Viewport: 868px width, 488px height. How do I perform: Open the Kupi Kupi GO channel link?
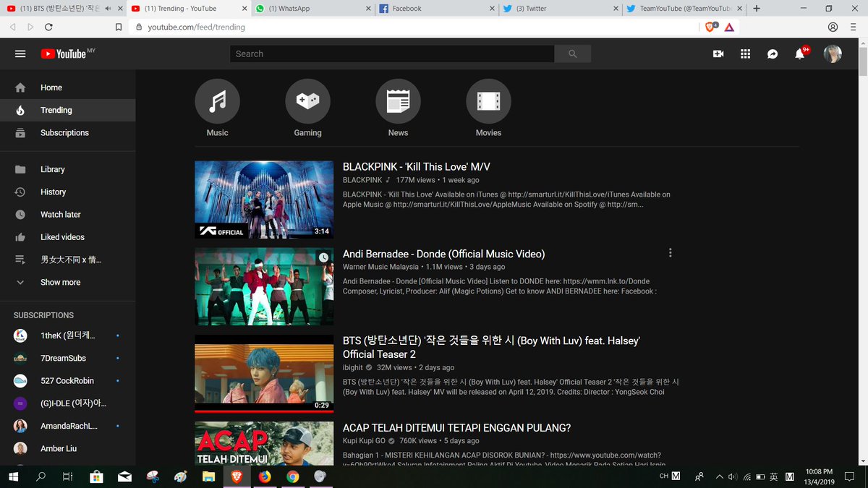pyautogui.click(x=364, y=440)
